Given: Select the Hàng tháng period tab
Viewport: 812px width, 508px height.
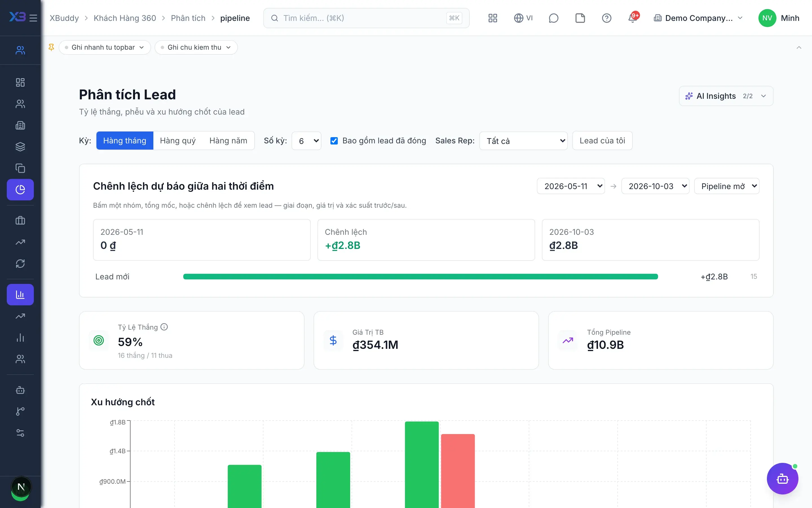Looking at the screenshot, I should [x=125, y=141].
